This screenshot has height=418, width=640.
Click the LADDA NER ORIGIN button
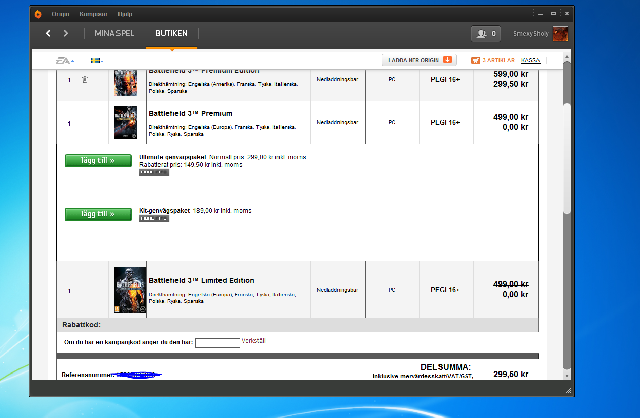coord(419,60)
